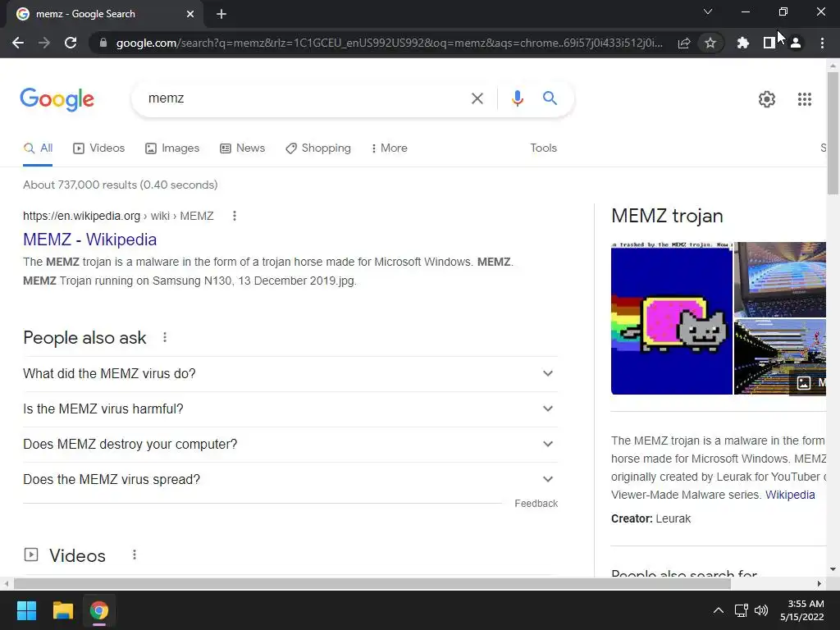Click the MEMZ trojan panel heading
This screenshot has height=630, width=840.
point(667,216)
